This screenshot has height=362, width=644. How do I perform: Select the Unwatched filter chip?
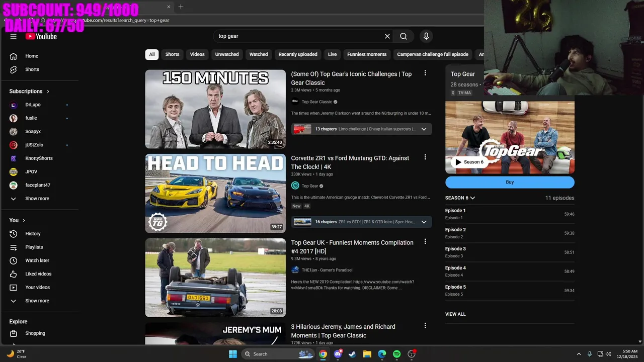(x=227, y=54)
